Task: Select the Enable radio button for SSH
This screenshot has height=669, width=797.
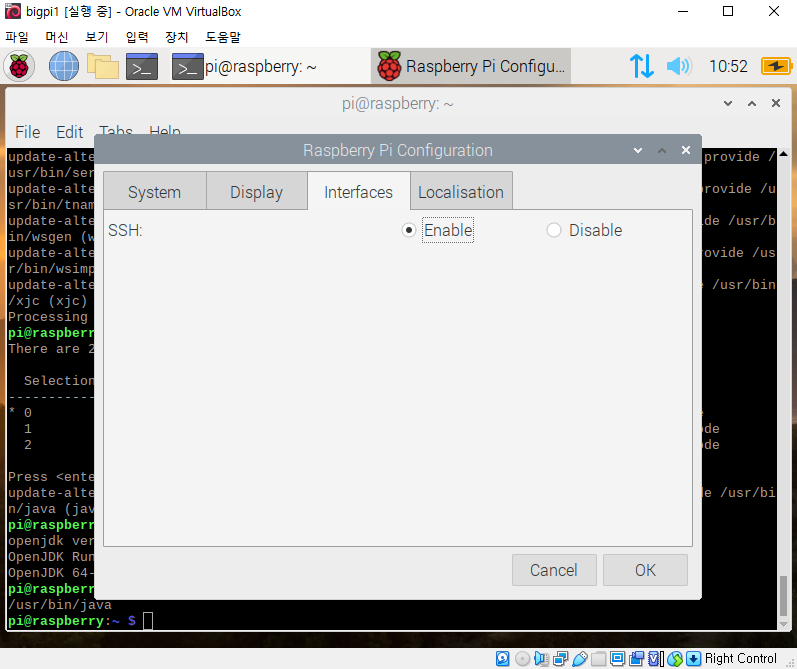Action: coord(409,230)
